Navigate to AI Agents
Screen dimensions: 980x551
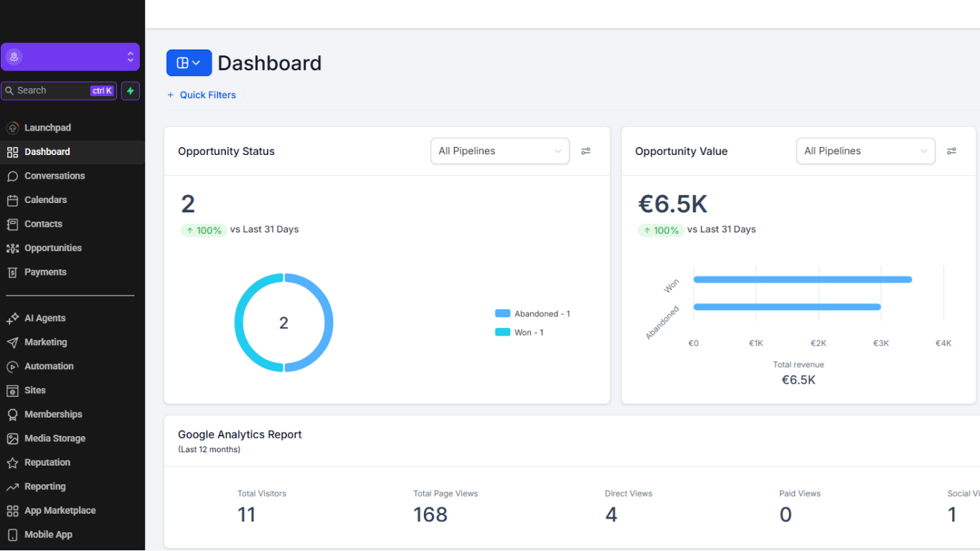point(44,318)
